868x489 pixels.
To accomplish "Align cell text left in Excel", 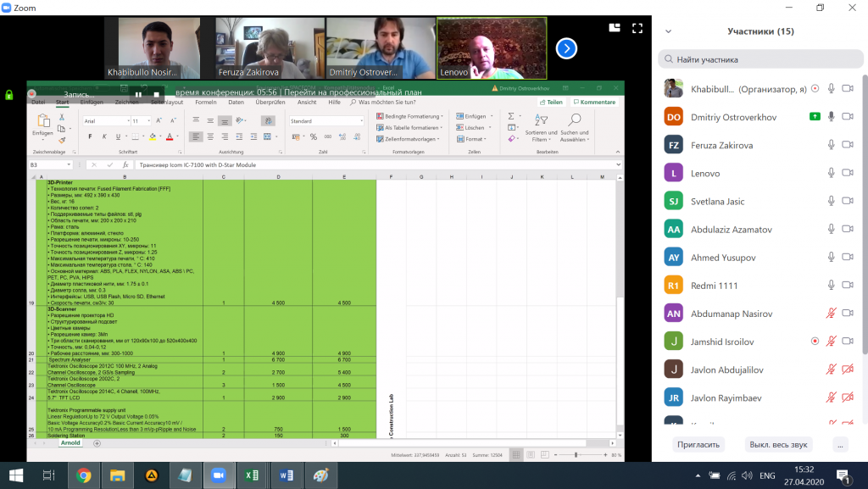I will 196,136.
